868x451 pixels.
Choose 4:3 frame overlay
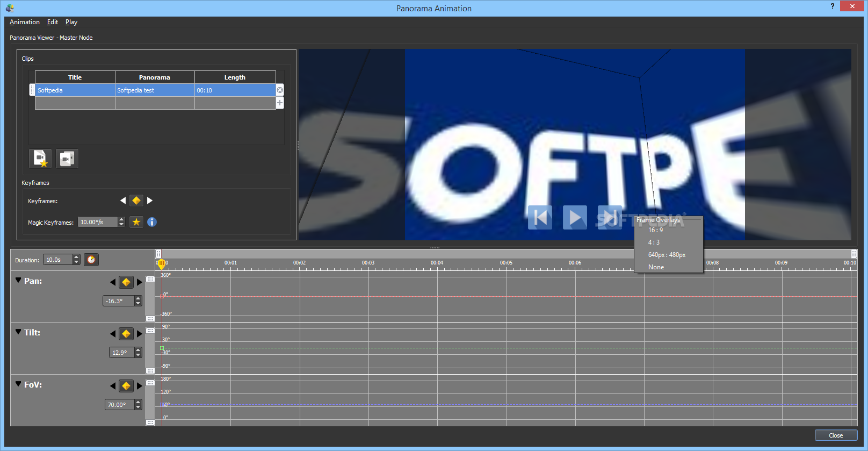pyautogui.click(x=654, y=242)
